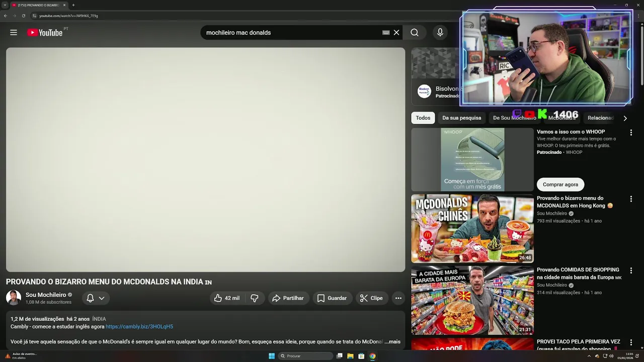
Task: Open title Provando COMIDAS DE SHOPPING
Action: coord(579,274)
